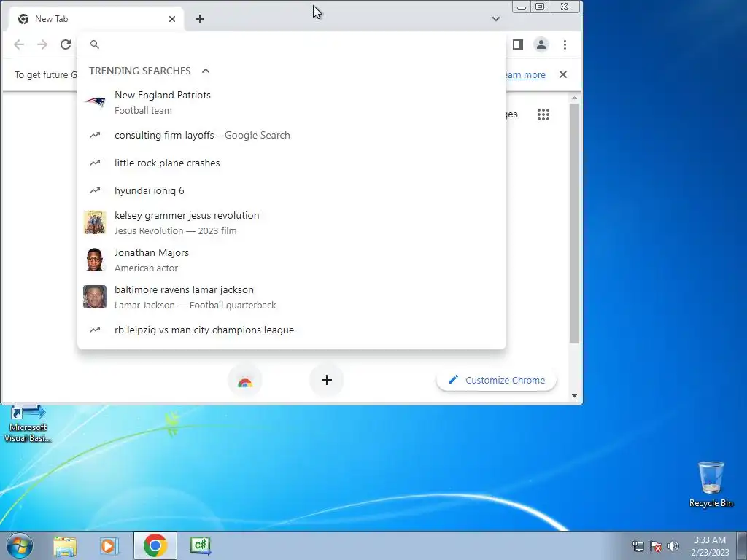Click the scrollbar up arrow
Image resolution: width=747 pixels, height=560 pixels.
coord(575,98)
